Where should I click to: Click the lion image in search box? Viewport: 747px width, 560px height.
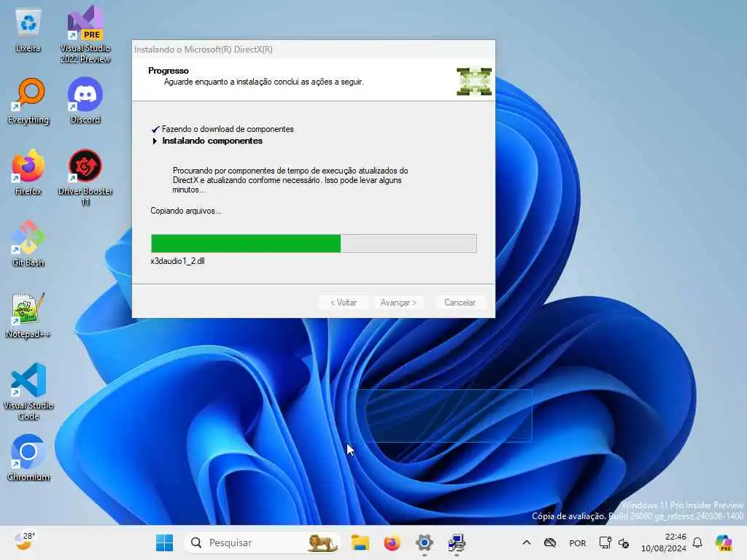pyautogui.click(x=322, y=542)
